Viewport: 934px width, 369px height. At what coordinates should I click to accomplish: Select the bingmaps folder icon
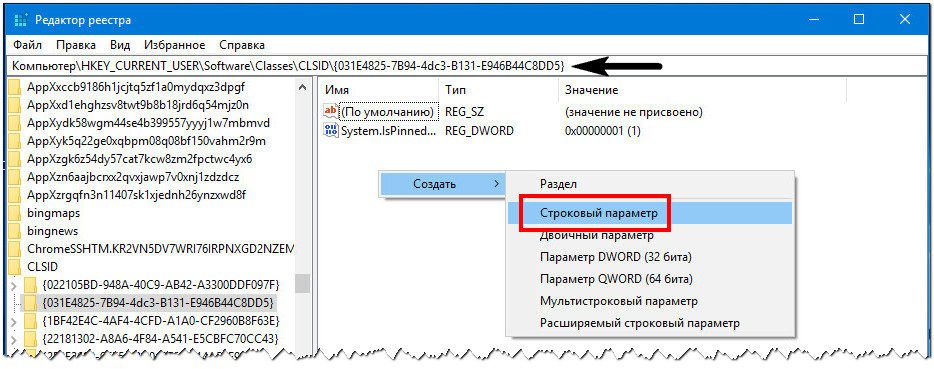pyautogui.click(x=14, y=213)
